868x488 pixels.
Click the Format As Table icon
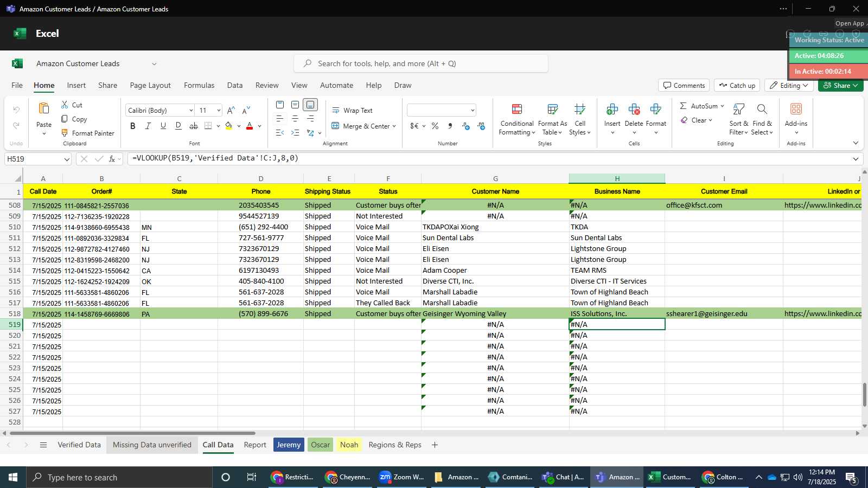click(x=552, y=110)
